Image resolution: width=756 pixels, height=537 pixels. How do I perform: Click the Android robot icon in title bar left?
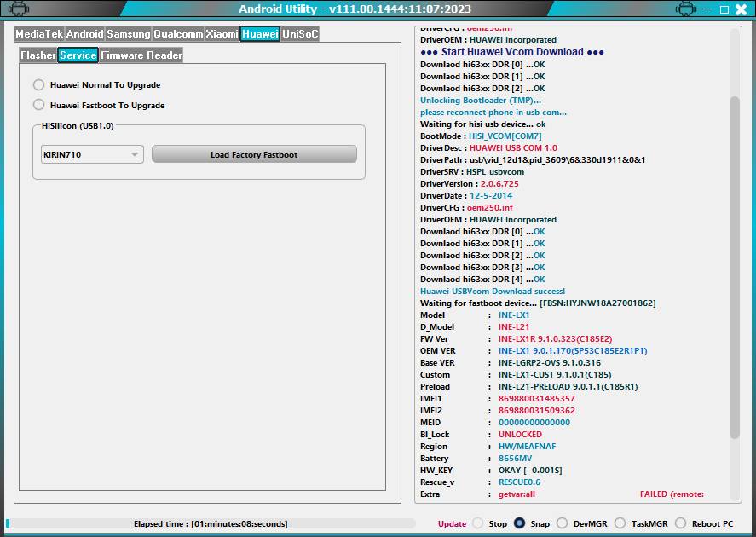[x=19, y=9]
